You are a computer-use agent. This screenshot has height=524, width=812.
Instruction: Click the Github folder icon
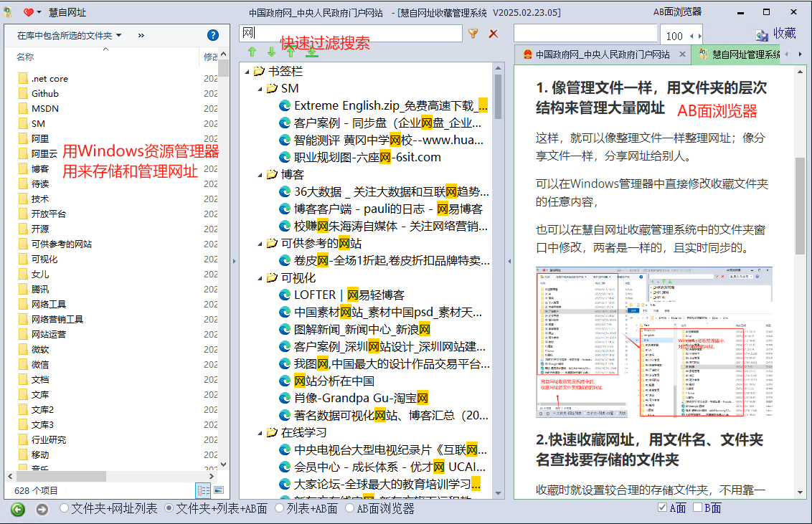23,94
